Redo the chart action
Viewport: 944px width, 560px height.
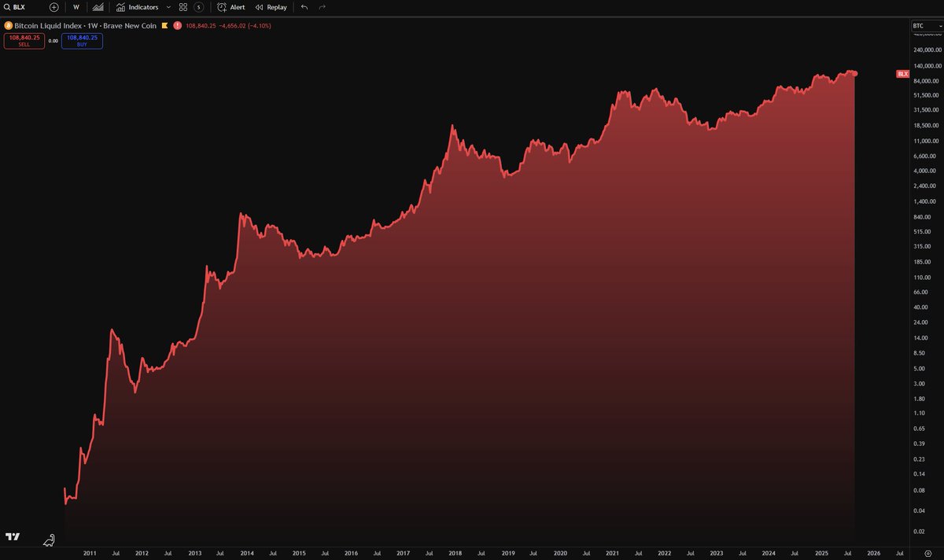322,7
